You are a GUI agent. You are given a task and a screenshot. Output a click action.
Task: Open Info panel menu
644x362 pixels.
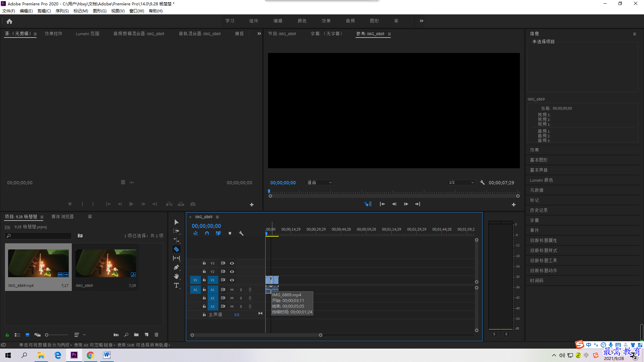click(634, 34)
